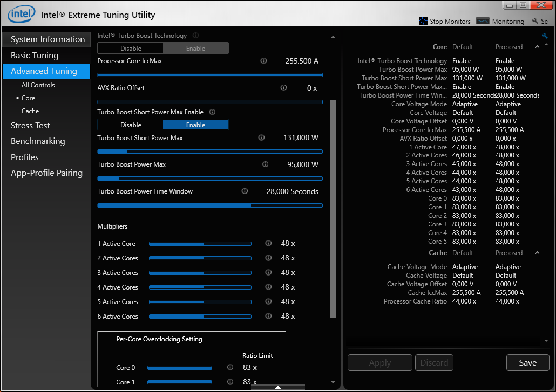The width and height of the screenshot is (556, 392).
Task: Disable Turbo Boost Short Power Max
Action: tap(131, 125)
